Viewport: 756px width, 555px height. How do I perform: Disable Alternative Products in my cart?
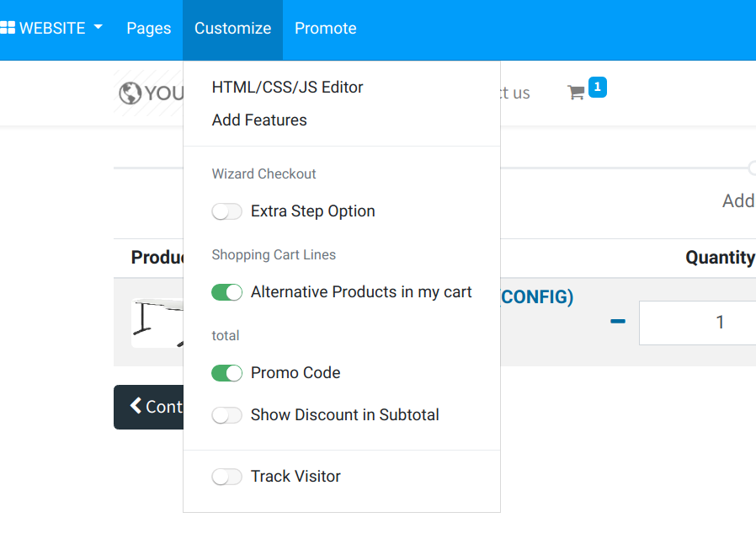[x=226, y=292]
